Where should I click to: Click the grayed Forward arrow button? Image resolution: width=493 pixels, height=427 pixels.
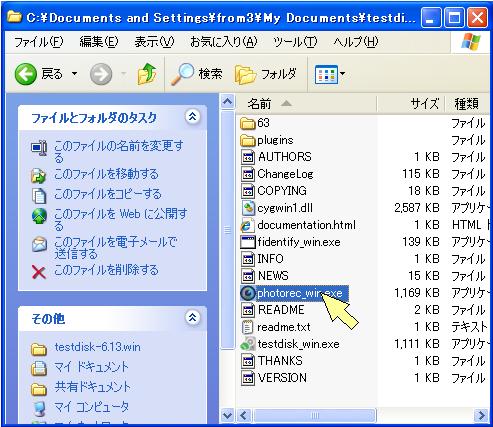(x=101, y=74)
